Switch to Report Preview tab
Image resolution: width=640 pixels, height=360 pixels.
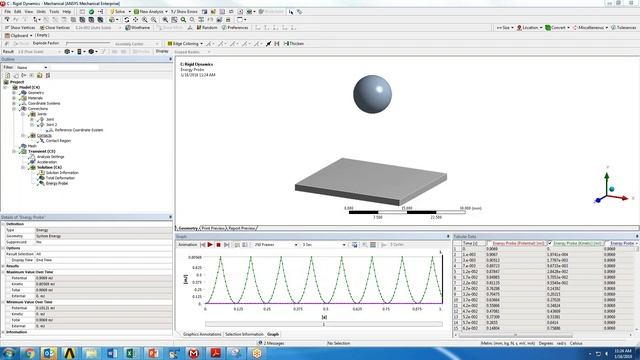click(x=241, y=228)
